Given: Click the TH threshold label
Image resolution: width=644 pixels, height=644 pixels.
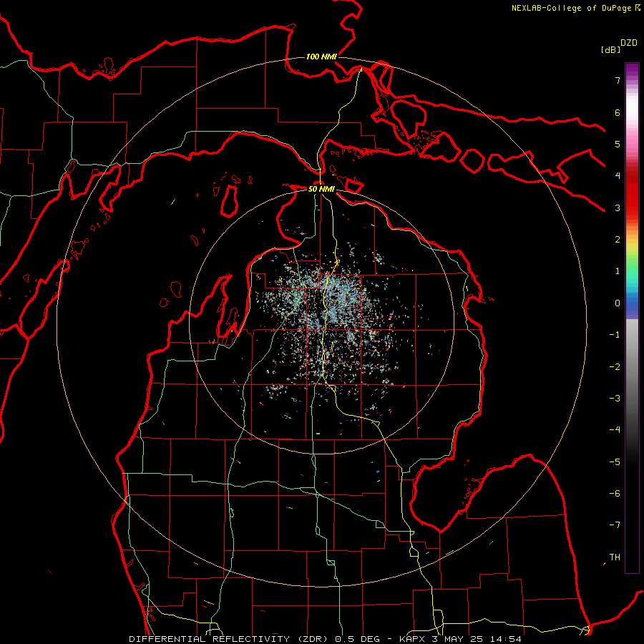Looking at the screenshot, I should point(615,557).
